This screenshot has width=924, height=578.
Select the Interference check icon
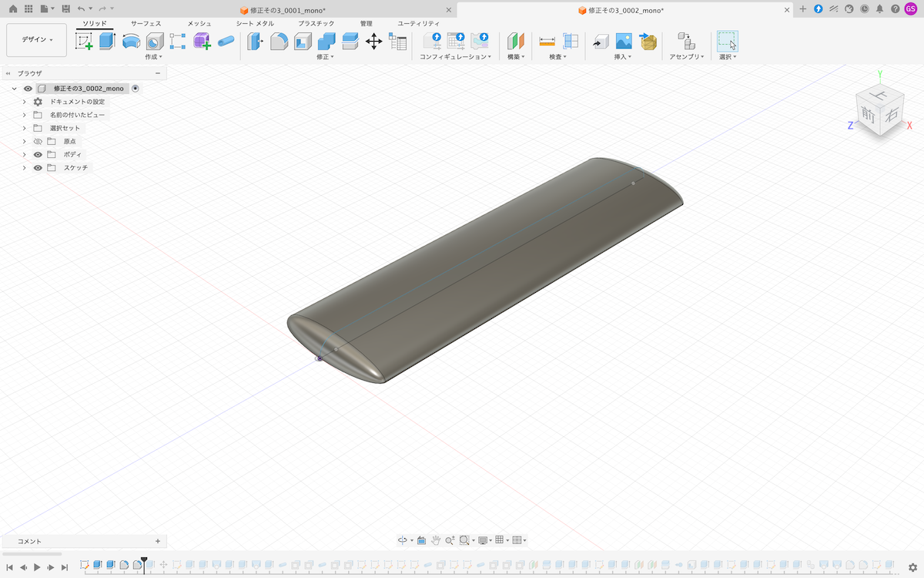click(571, 42)
